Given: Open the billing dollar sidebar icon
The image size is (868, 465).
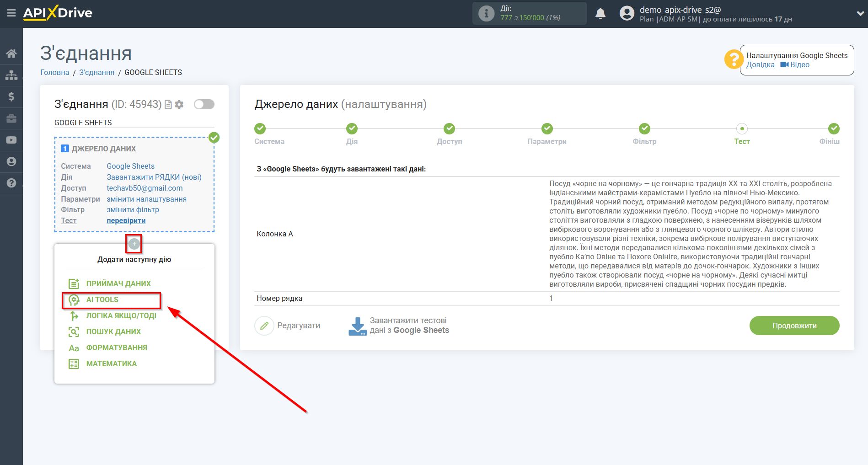Looking at the screenshot, I should tap(11, 96).
